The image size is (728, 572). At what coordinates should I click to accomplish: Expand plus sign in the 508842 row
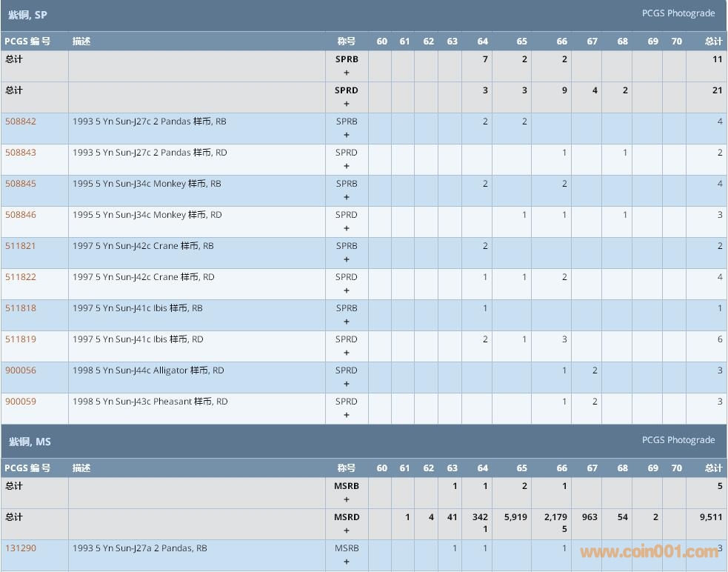pyautogui.click(x=346, y=136)
